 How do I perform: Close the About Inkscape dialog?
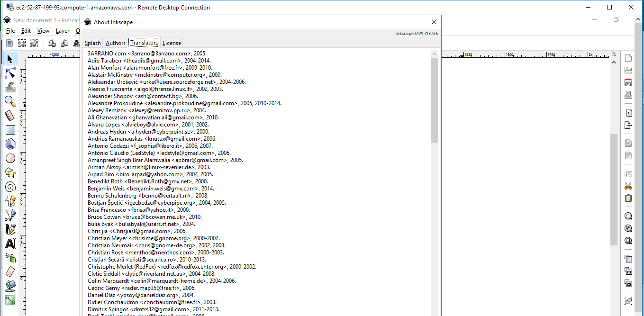click(x=434, y=22)
